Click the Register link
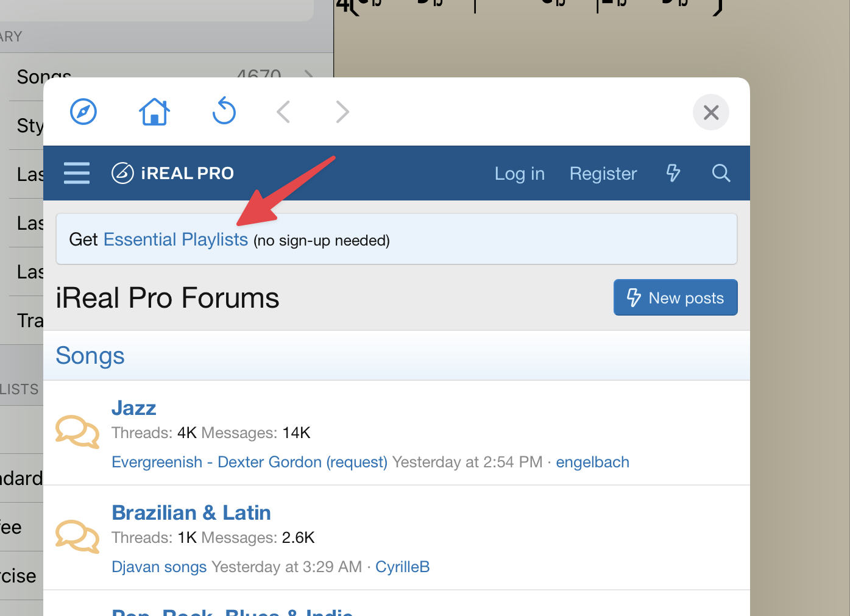This screenshot has height=616, width=850. tap(603, 174)
